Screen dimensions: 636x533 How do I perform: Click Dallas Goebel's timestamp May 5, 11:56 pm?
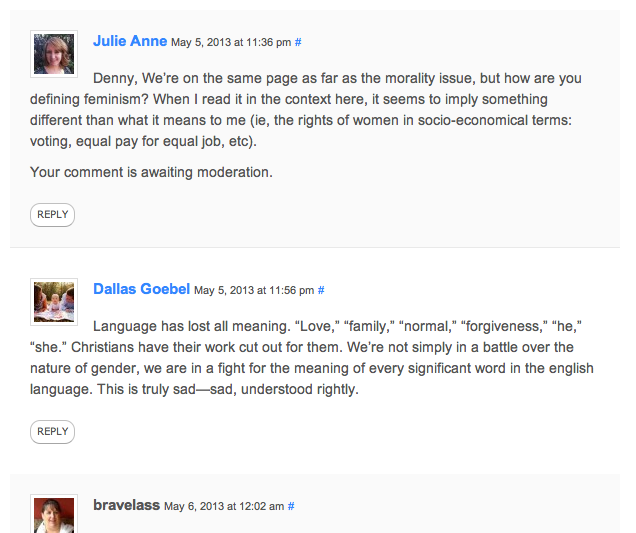(x=253, y=291)
